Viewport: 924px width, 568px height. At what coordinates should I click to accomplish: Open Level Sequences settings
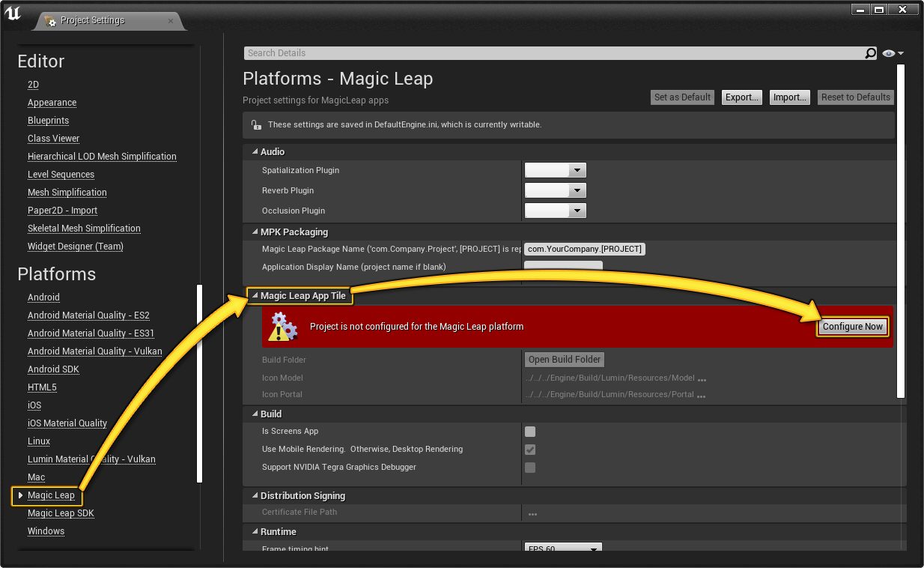pos(61,175)
